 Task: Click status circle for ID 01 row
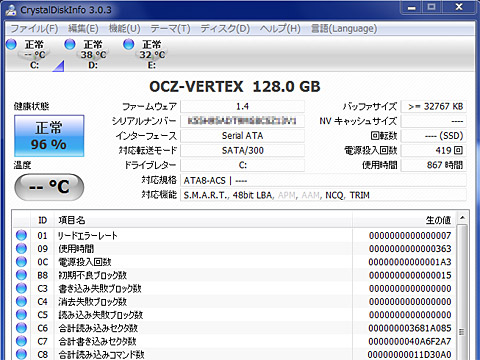click(21, 235)
